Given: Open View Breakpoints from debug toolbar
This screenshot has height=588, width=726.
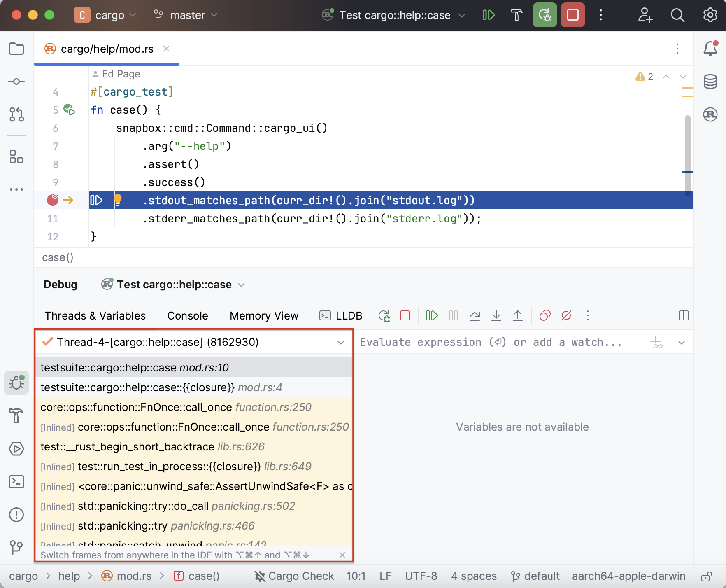Looking at the screenshot, I should click(545, 316).
